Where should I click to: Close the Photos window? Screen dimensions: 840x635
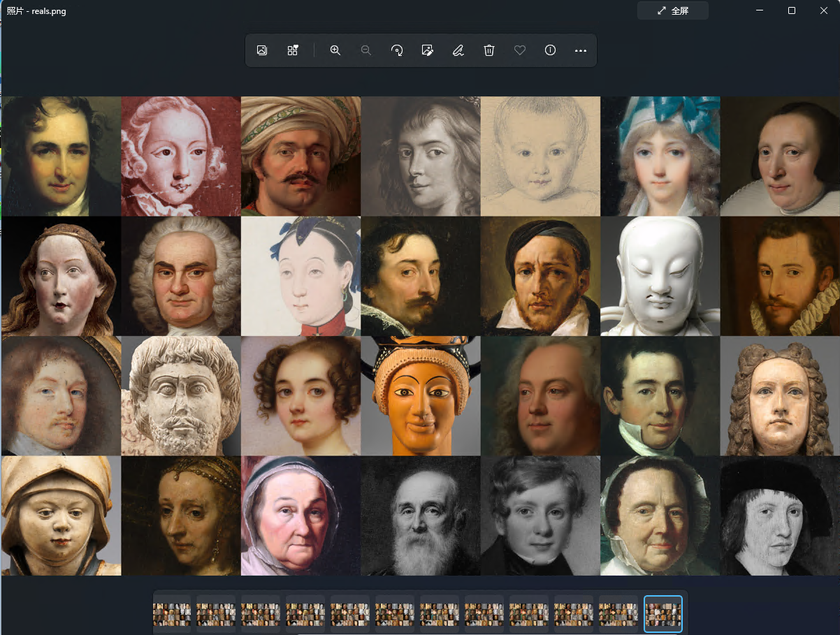point(824,10)
